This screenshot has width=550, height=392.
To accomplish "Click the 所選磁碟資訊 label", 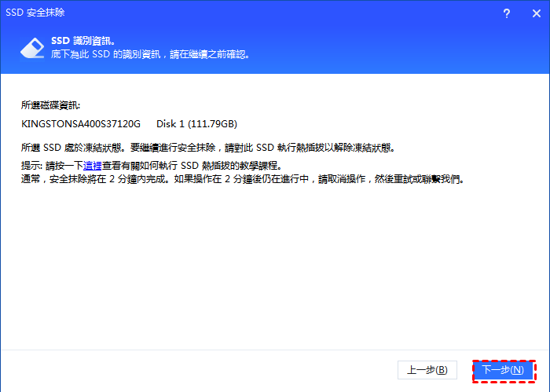I will (51, 104).
